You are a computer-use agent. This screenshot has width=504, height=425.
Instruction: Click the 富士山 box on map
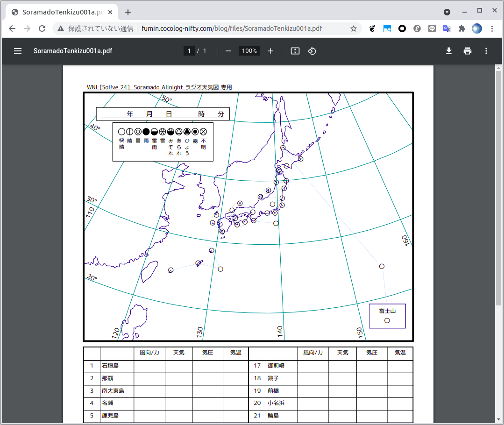pyautogui.click(x=387, y=316)
